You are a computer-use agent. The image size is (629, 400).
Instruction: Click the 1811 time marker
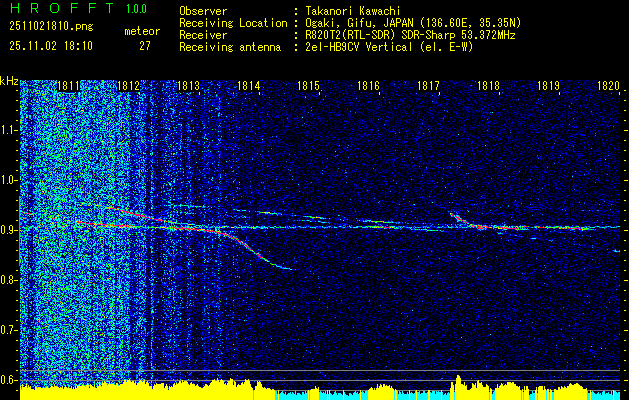(x=68, y=86)
